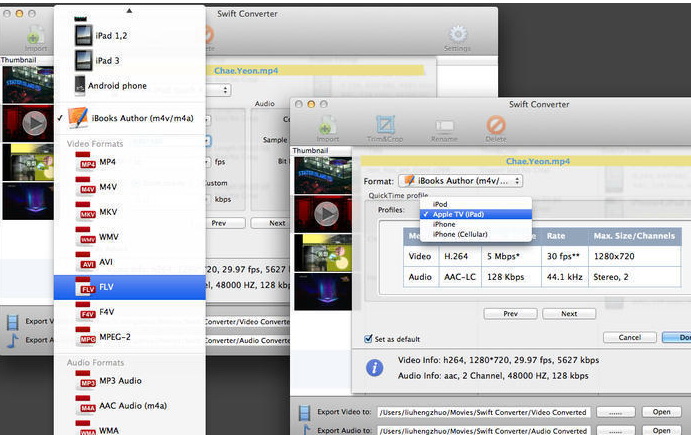Image resolution: width=691 pixels, height=435 pixels.
Task: Click H.264 cell in profile table
Action: 460,256
